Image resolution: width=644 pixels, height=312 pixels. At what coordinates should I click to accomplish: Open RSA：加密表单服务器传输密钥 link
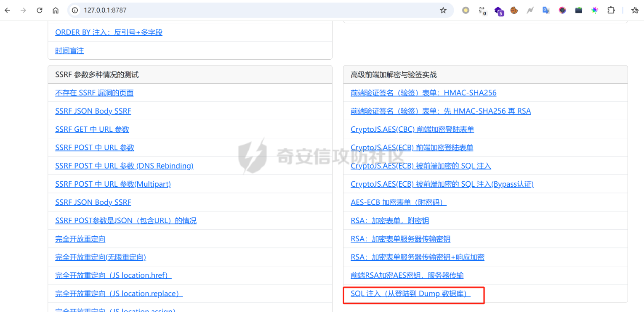coord(401,239)
